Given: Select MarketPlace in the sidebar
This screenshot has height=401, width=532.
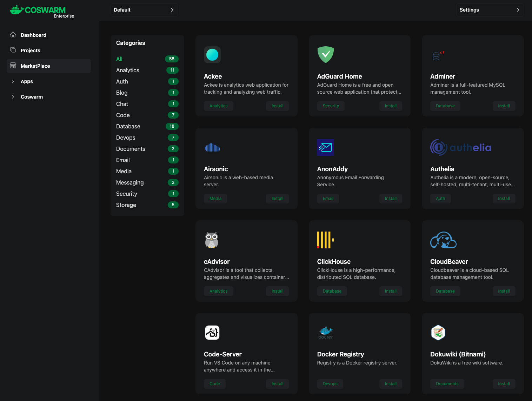Looking at the screenshot, I should coord(49,66).
